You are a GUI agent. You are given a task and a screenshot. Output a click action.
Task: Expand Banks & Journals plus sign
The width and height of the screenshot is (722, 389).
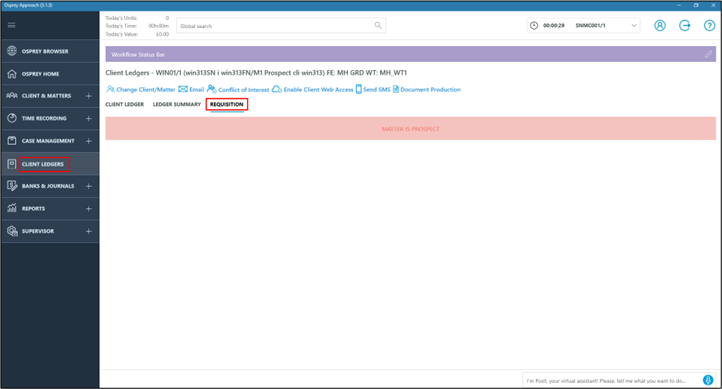88,186
